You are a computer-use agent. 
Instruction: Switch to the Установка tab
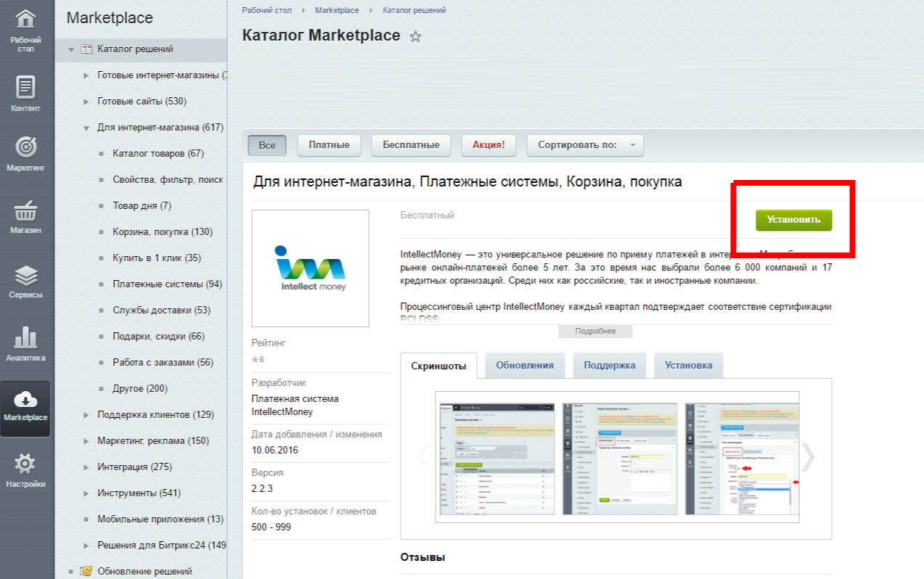pos(688,365)
